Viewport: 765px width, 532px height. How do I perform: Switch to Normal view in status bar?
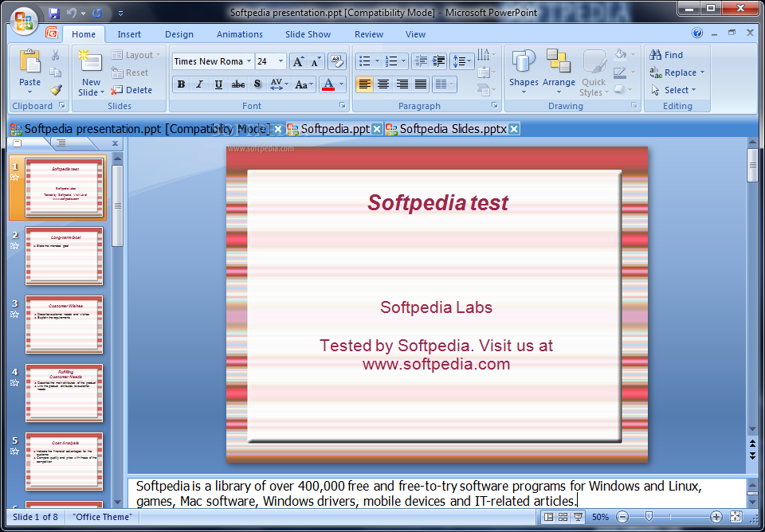coord(548,517)
